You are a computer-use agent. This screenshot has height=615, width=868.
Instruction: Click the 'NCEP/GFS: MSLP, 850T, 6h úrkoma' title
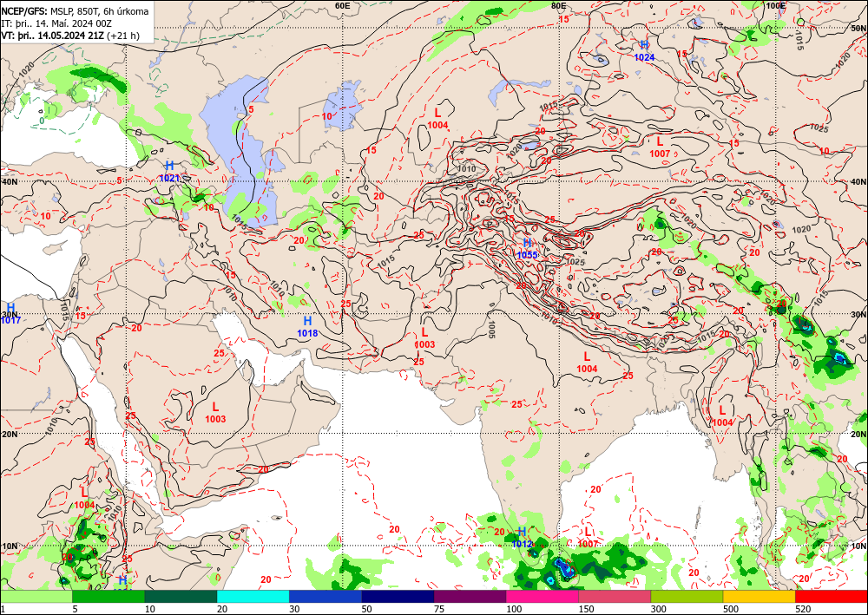tap(75, 11)
